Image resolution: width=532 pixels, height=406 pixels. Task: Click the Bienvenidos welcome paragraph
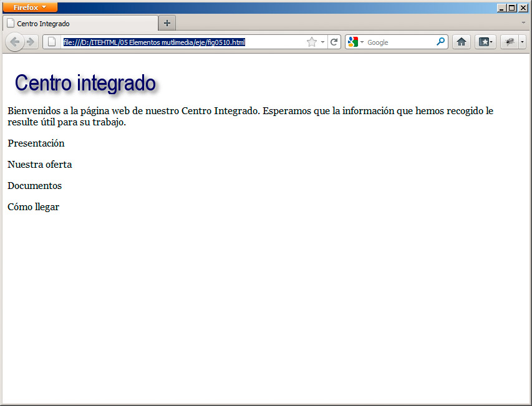pos(250,117)
